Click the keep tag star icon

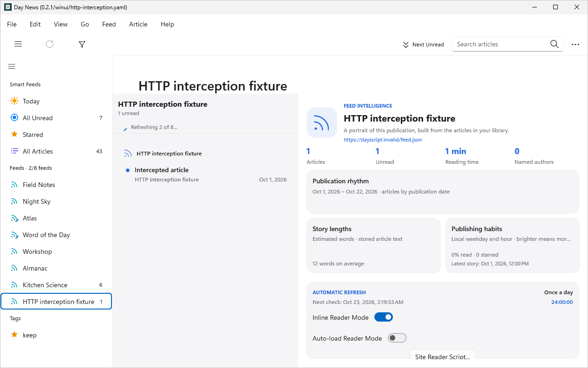[14, 335]
